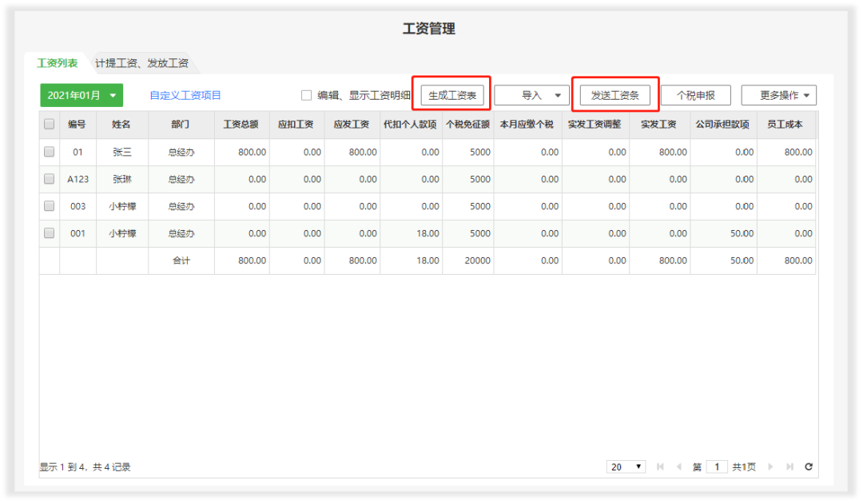Click the 本月应缴个税 column header
Screen dimensions: 863x504
click(527, 125)
